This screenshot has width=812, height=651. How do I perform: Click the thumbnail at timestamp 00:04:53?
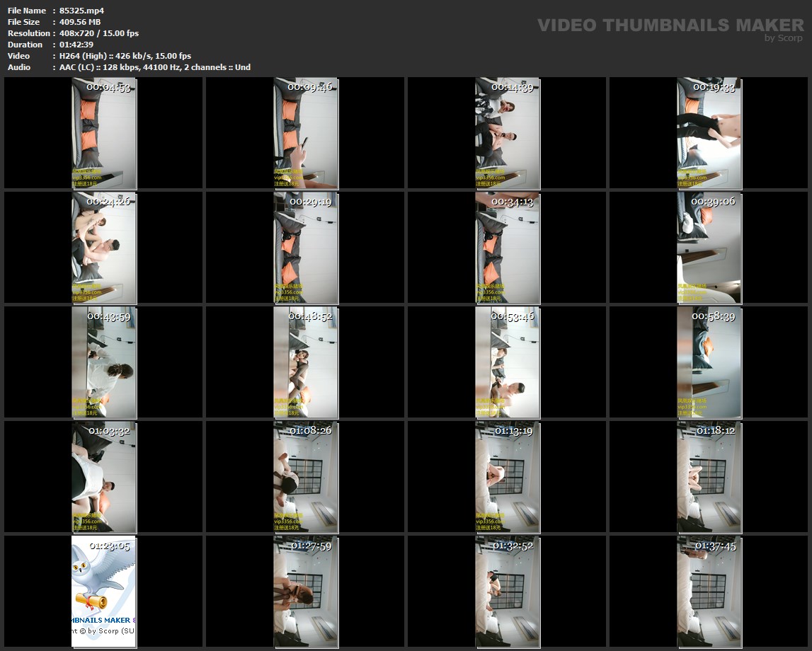tap(104, 133)
